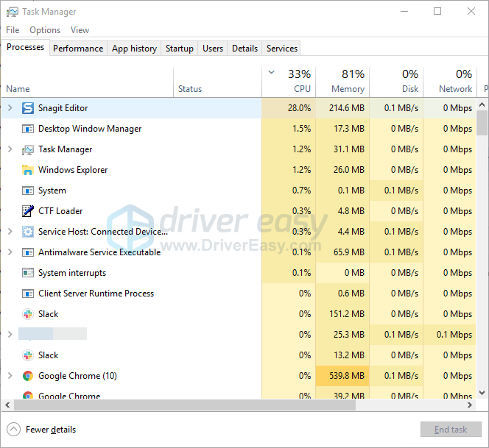
Task: Open the Startup tab
Action: coord(179,49)
